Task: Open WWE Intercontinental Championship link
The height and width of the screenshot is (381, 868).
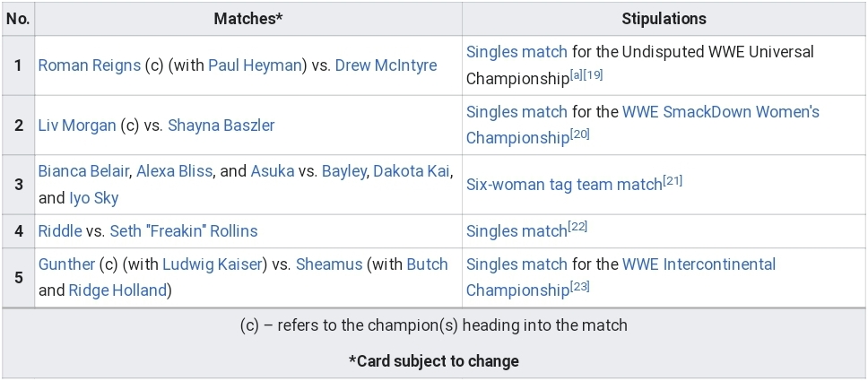Action: [x=699, y=264]
